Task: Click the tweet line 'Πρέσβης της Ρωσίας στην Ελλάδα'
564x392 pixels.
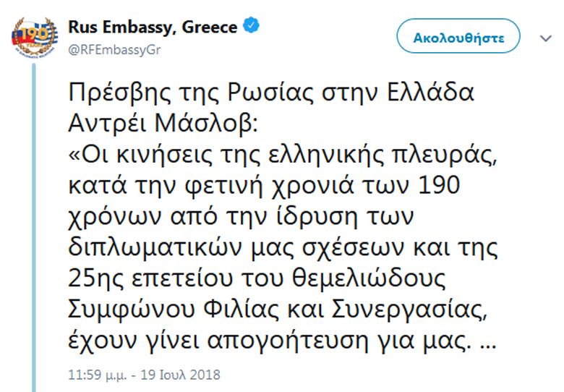Action: [271, 93]
